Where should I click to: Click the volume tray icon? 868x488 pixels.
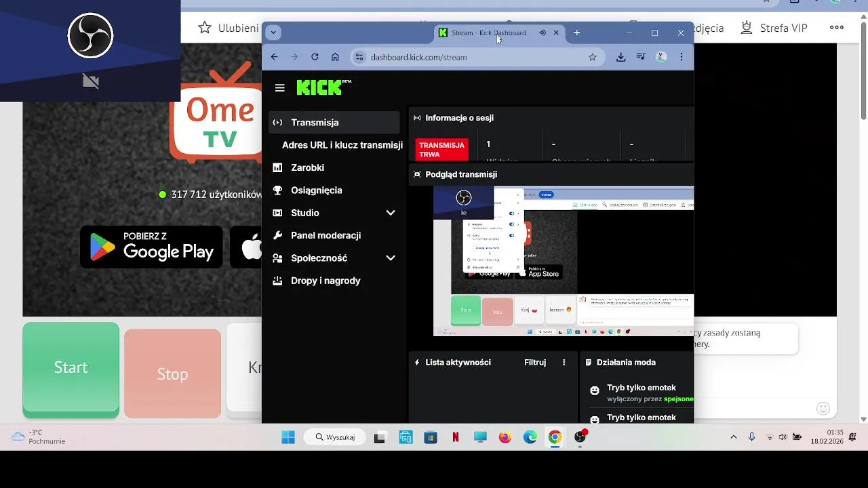[783, 437]
